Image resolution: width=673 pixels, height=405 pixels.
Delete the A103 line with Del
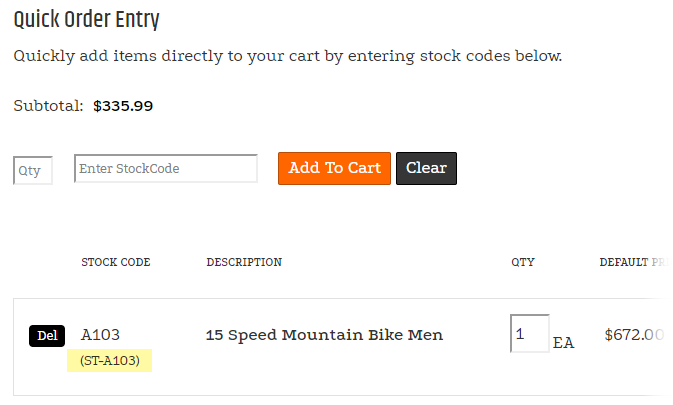(x=47, y=336)
